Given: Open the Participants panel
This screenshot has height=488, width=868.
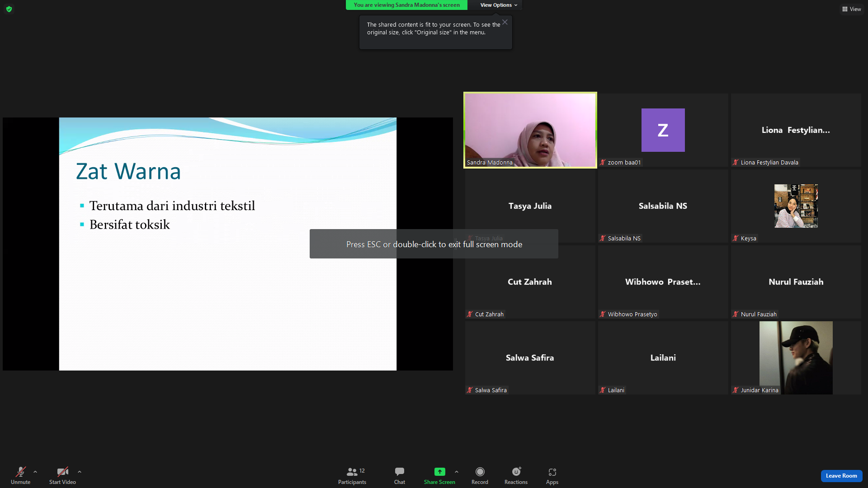Looking at the screenshot, I should point(352,475).
